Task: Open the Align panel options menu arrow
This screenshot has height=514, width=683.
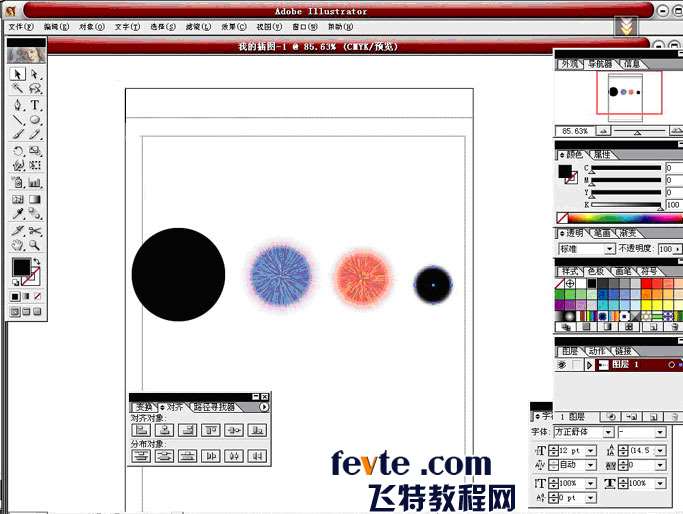Action: [x=264, y=407]
